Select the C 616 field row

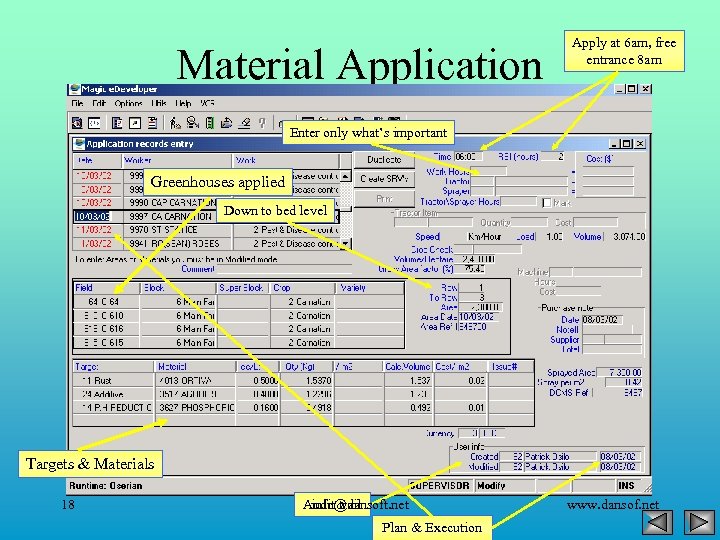239,329
